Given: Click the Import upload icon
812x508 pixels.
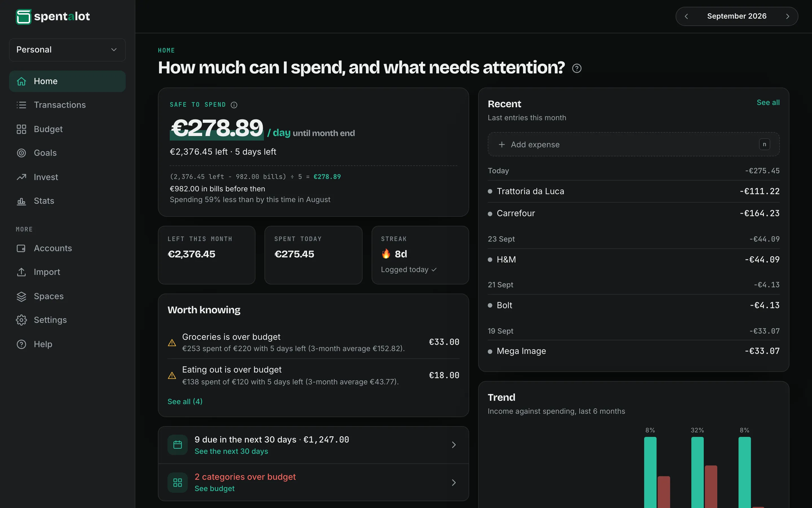Looking at the screenshot, I should pyautogui.click(x=21, y=272).
